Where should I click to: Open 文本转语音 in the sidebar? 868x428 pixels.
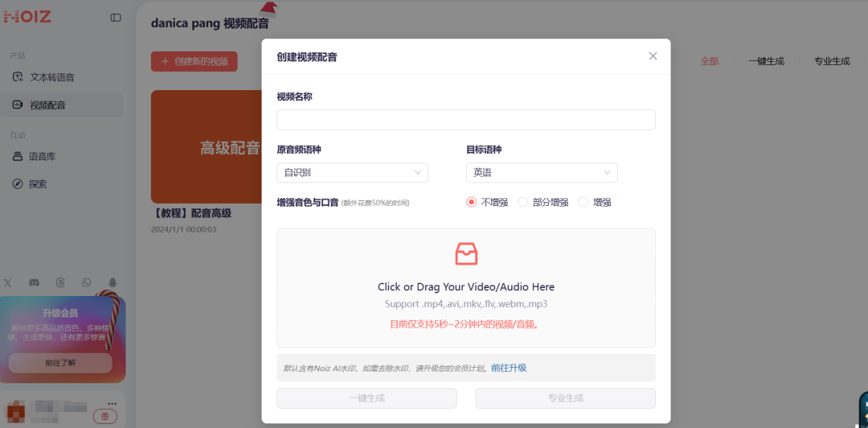click(x=52, y=77)
